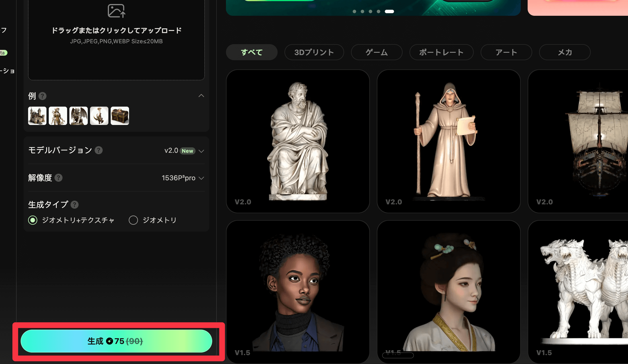Click the first banner carousel dot

click(354, 11)
